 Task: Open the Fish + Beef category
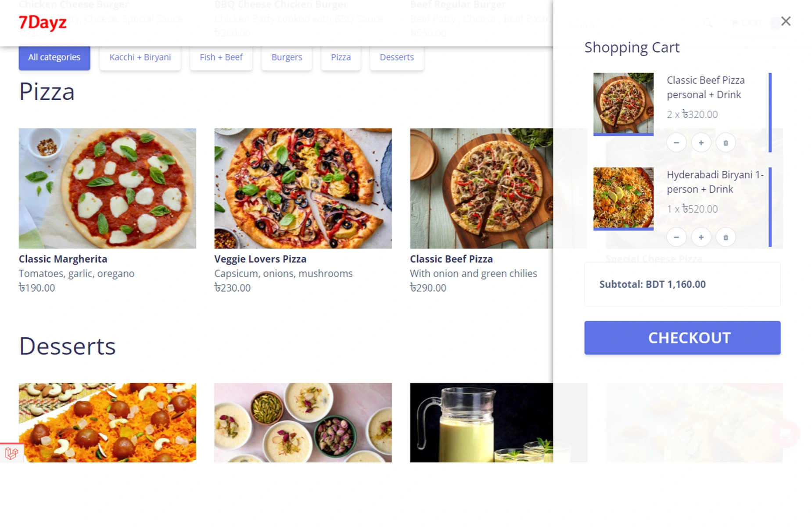click(x=221, y=58)
